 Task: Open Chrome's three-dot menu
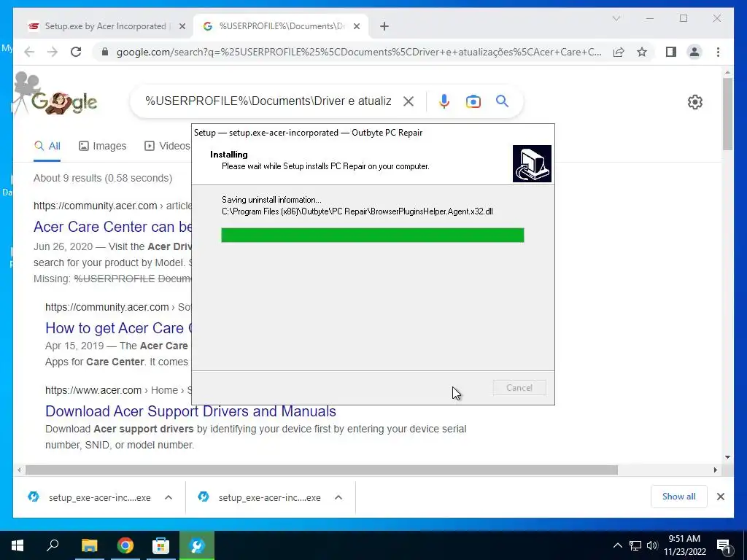click(x=718, y=52)
